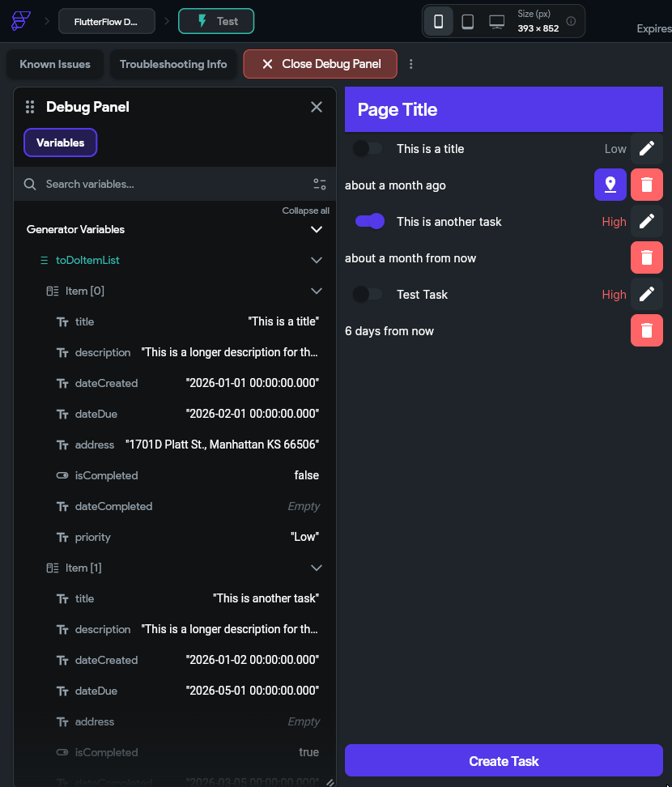Click Item [0] dateCreated value 2026-01-01

pos(253,383)
